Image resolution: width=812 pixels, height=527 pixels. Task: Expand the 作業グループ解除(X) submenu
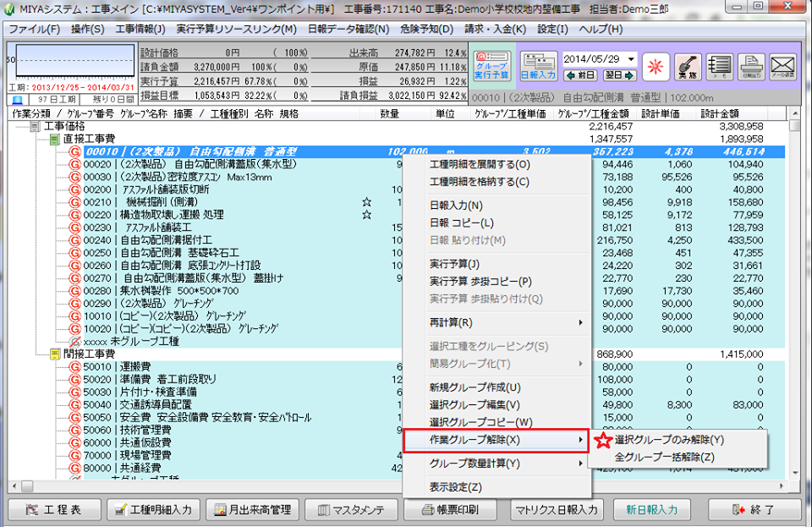(497, 440)
